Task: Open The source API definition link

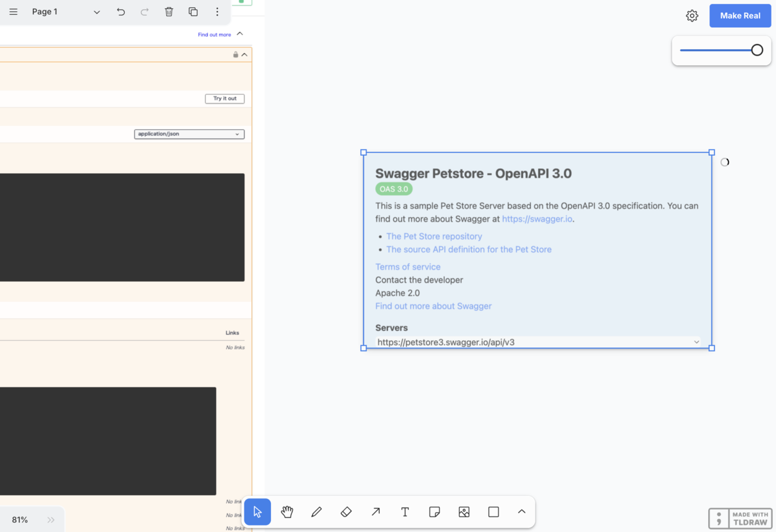Action: pos(469,250)
